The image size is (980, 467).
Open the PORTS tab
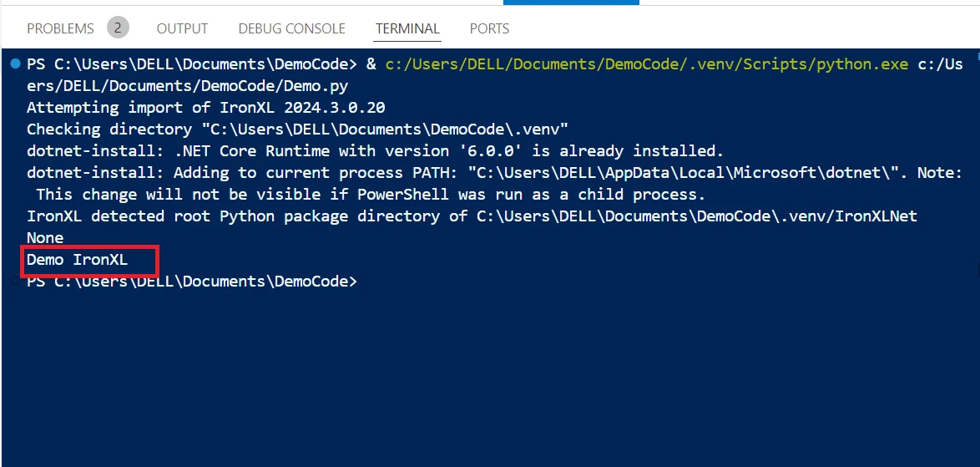point(489,28)
